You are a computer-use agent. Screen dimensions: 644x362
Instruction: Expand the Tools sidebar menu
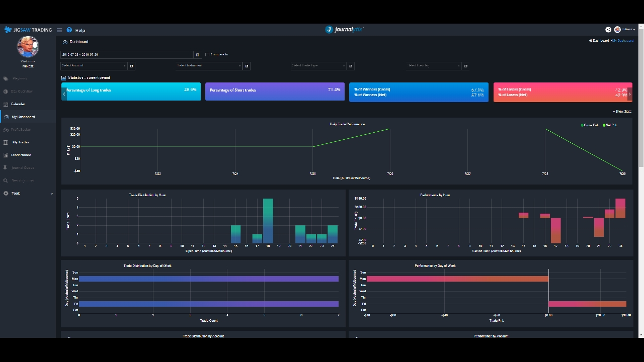28,193
